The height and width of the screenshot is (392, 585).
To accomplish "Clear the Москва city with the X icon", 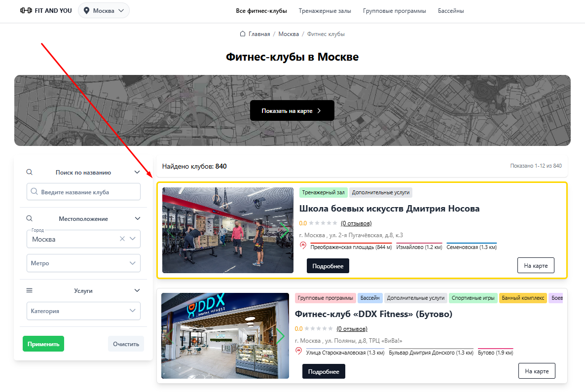I will [122, 239].
